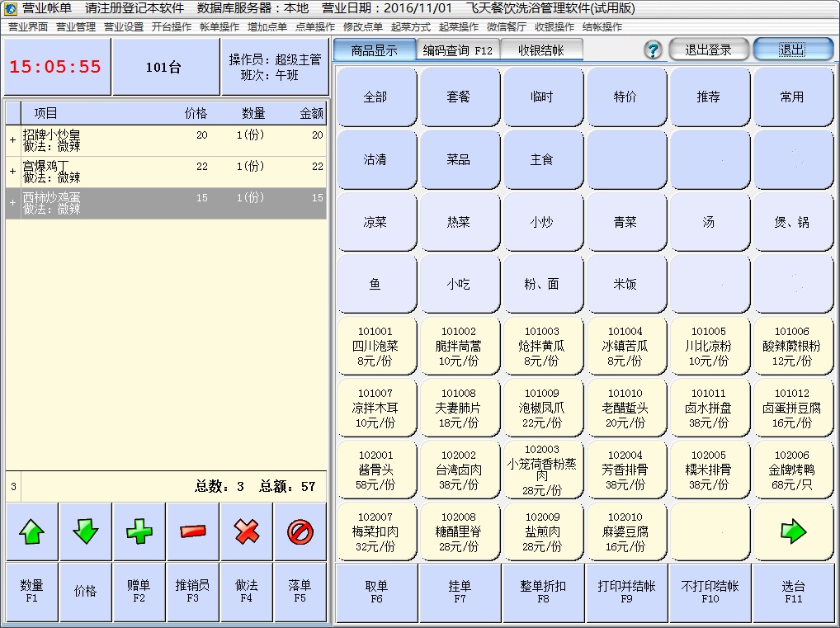Expand the 西柿炒鸡蛋 order row
Image resolution: width=840 pixels, height=628 pixels.
[12, 203]
